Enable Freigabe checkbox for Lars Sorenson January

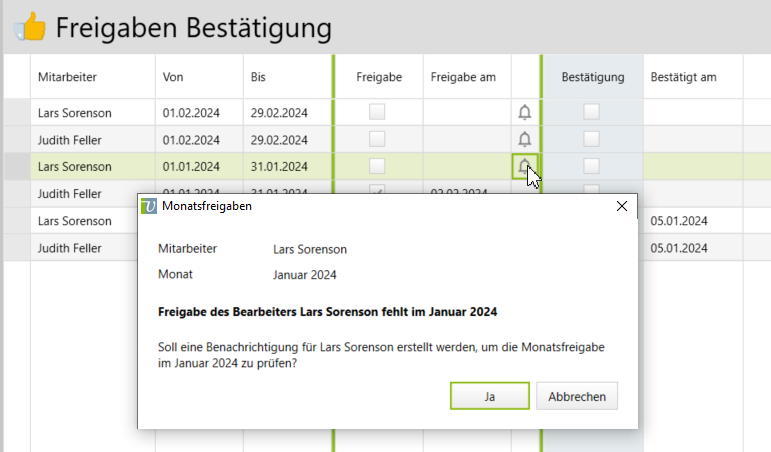pos(377,166)
